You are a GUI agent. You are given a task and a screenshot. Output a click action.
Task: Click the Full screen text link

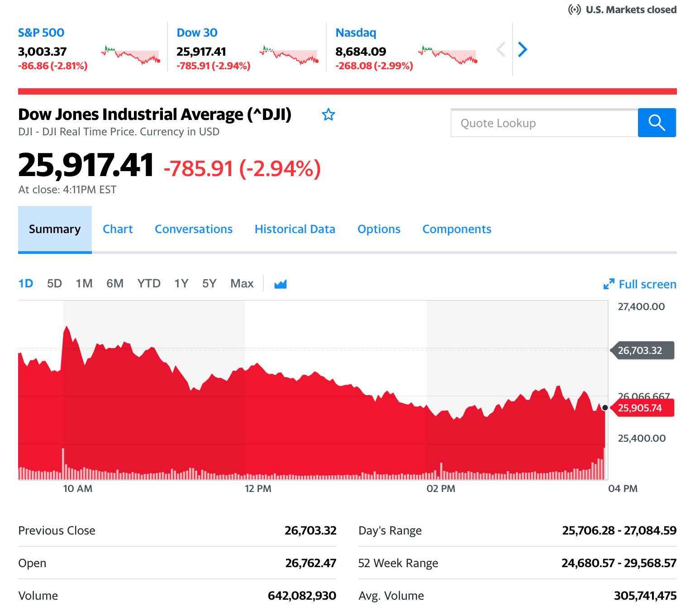(x=647, y=284)
